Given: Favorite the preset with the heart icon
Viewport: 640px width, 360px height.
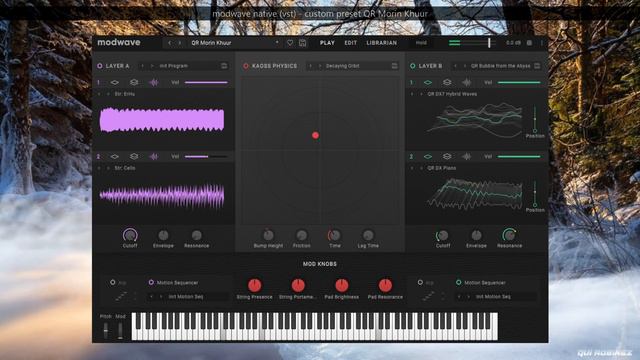Looking at the screenshot, I should click(290, 43).
